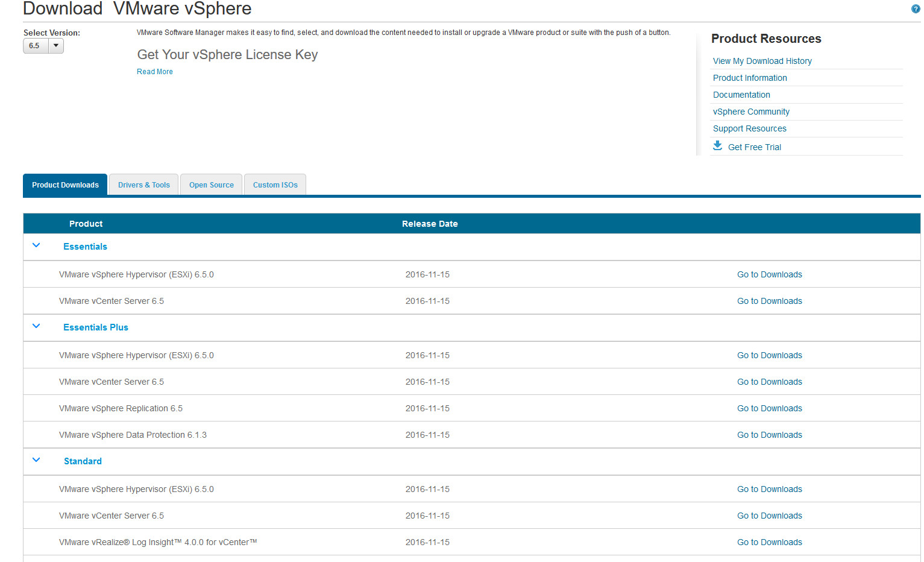Screen dimensions: 924x562
Task: Click the Product column header
Action: tap(86, 224)
